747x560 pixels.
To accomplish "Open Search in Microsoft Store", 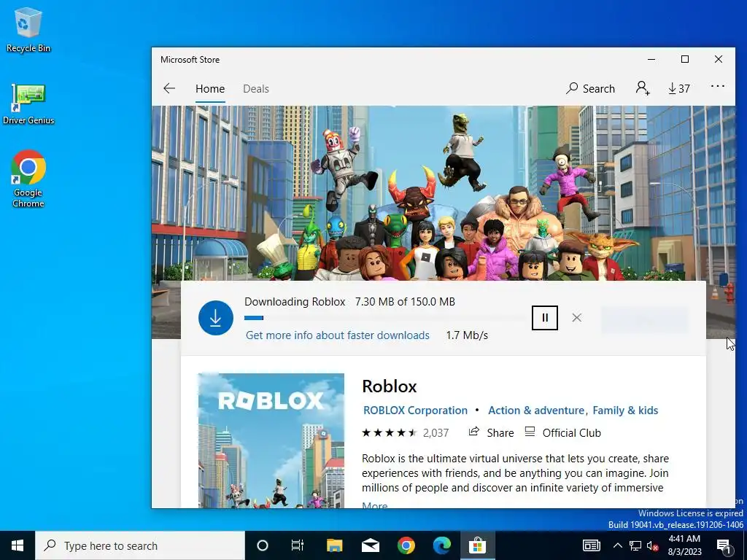I will (x=590, y=88).
